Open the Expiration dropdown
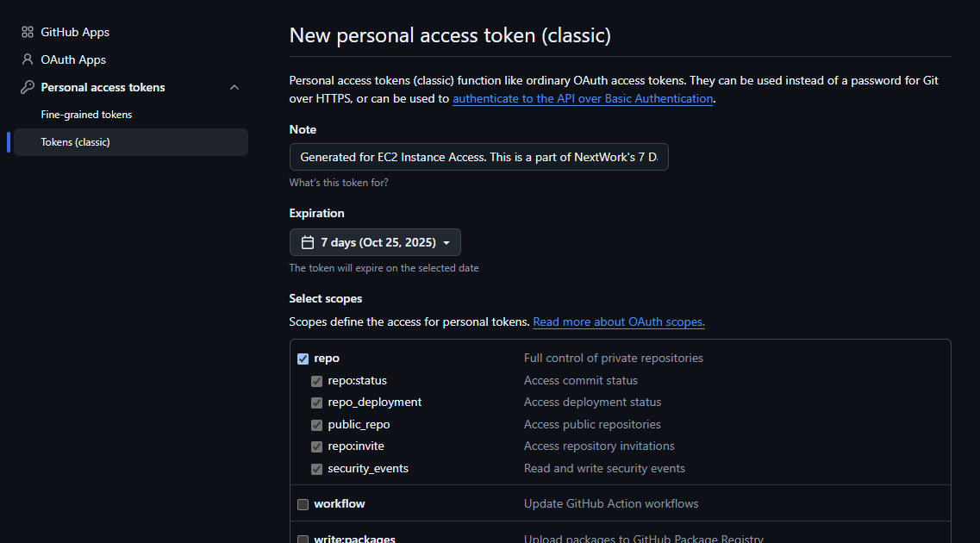980x543 pixels. [x=374, y=242]
